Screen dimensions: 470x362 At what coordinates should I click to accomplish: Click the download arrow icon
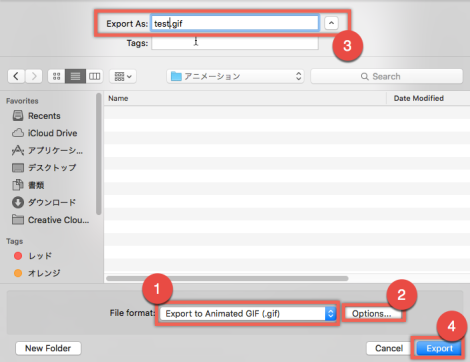(x=18, y=202)
